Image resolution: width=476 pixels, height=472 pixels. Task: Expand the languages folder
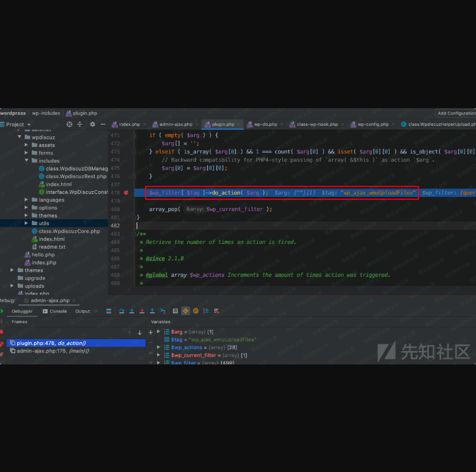click(26, 200)
